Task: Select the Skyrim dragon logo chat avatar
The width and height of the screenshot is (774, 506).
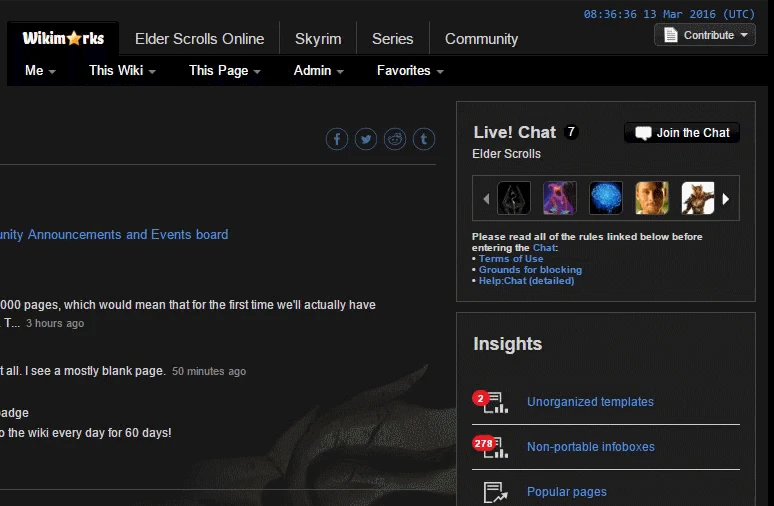Action: pyautogui.click(x=514, y=198)
